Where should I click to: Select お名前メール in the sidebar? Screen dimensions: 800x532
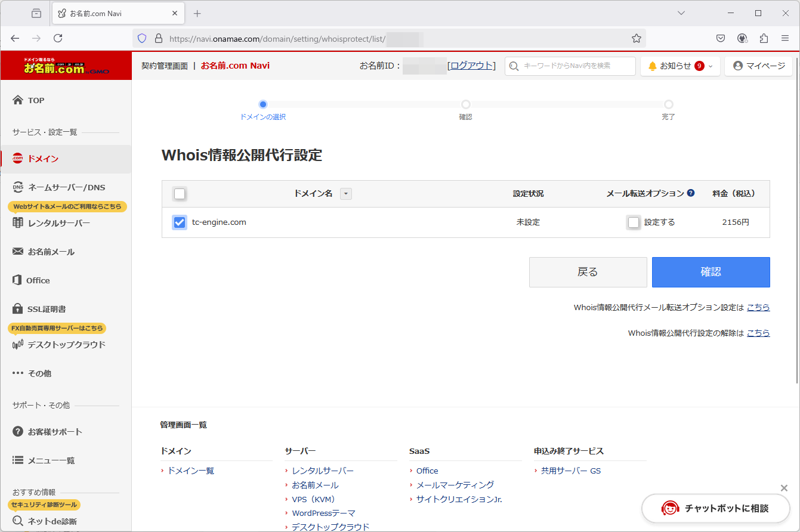click(51, 252)
